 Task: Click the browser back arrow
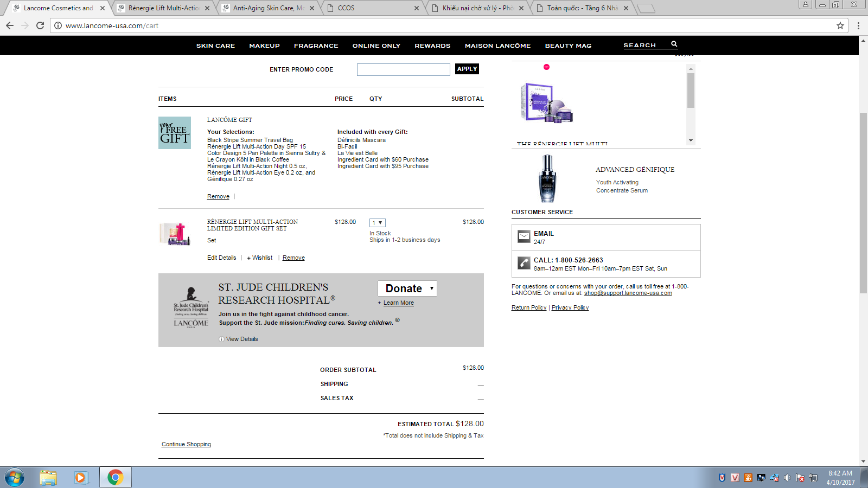[10, 25]
